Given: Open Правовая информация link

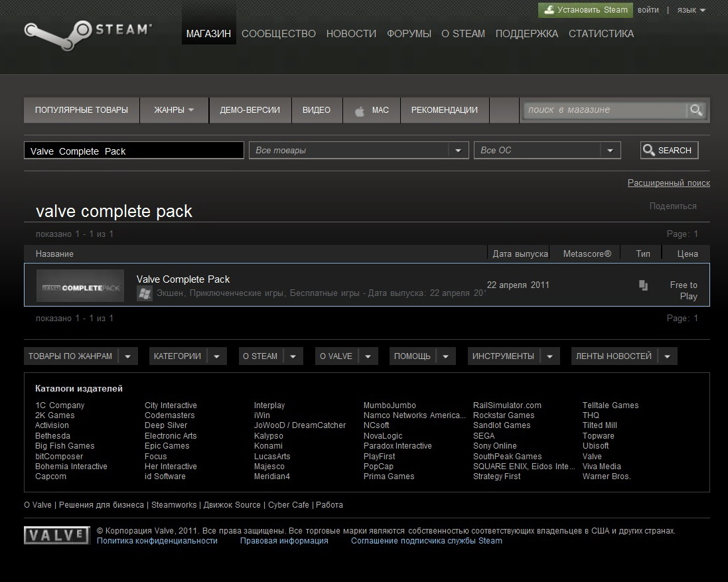Looking at the screenshot, I should [x=284, y=541].
